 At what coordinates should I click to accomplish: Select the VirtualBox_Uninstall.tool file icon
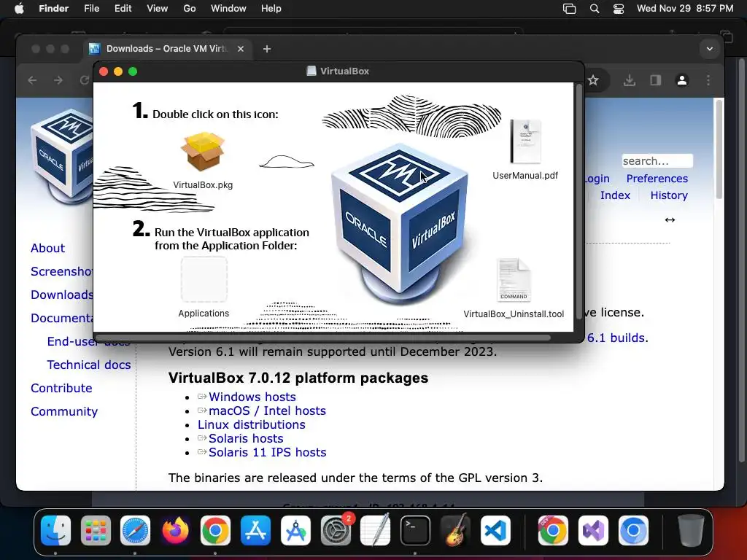pyautogui.click(x=514, y=280)
